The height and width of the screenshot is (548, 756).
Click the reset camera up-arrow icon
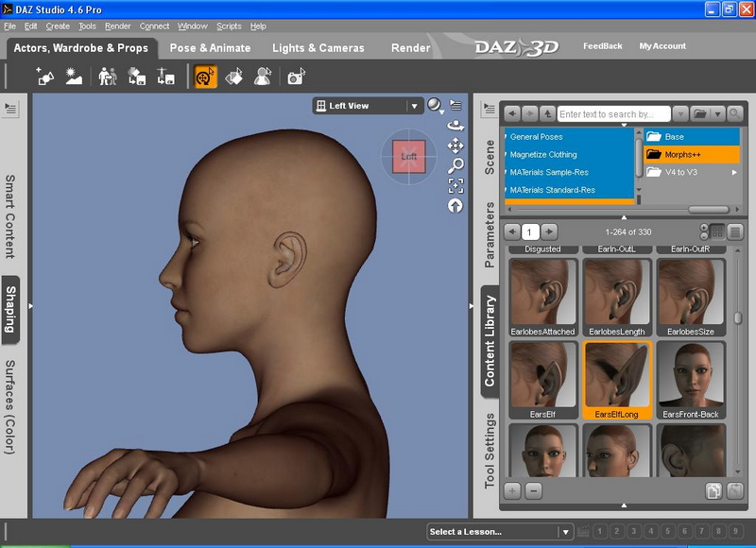pos(455,206)
